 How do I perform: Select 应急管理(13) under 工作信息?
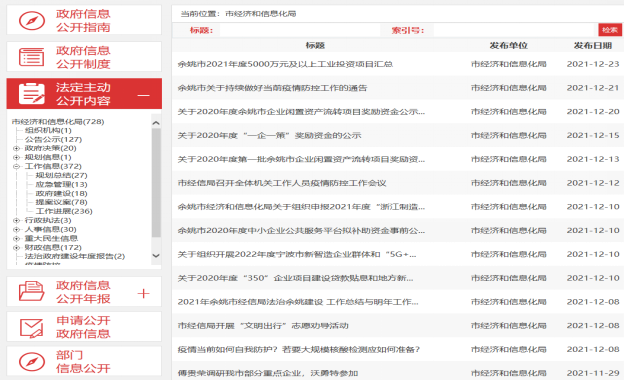click(x=61, y=185)
